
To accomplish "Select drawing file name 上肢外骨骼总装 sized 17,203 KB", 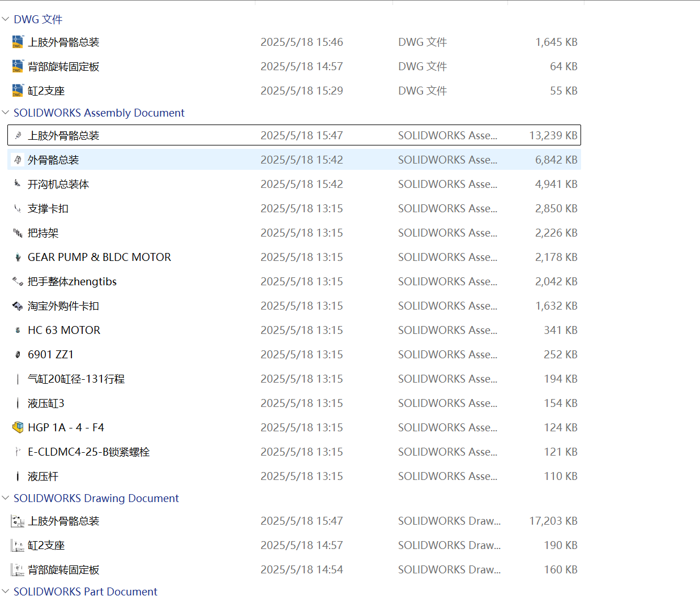I will point(63,521).
